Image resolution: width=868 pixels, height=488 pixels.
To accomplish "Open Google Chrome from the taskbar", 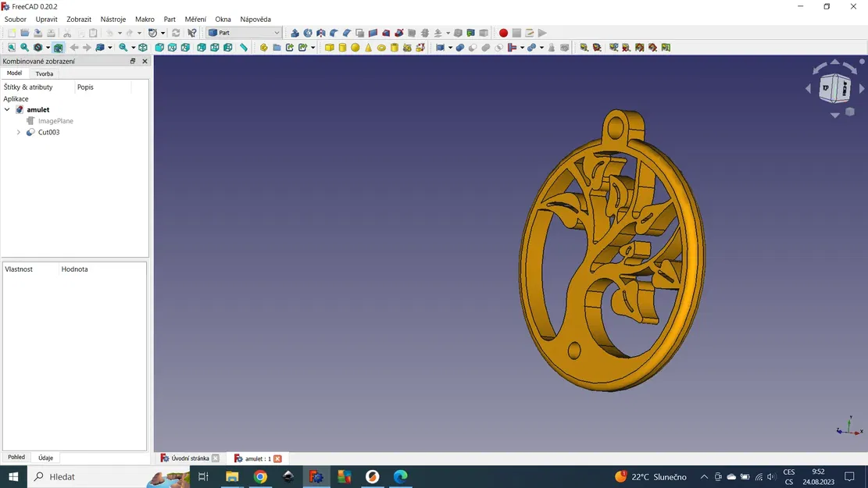I will tap(260, 476).
